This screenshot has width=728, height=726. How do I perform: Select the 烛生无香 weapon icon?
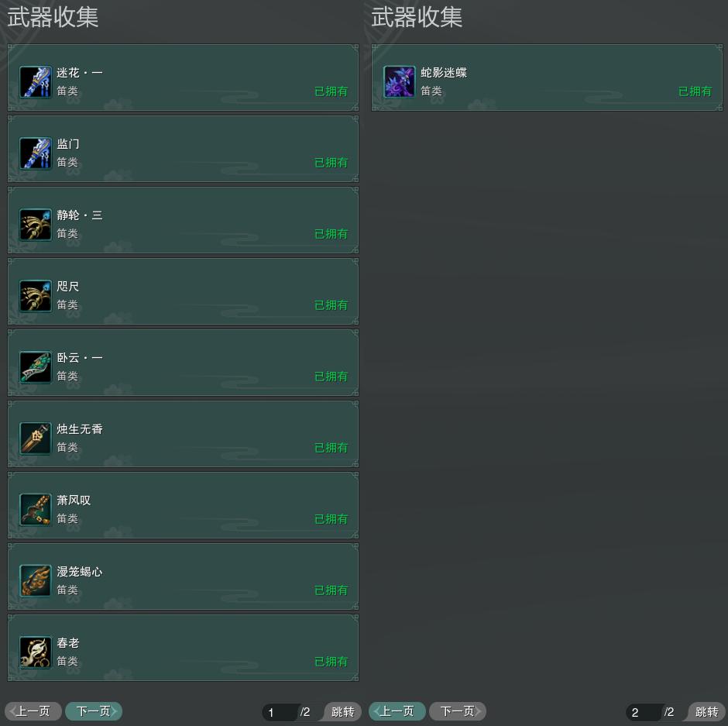tap(36, 438)
